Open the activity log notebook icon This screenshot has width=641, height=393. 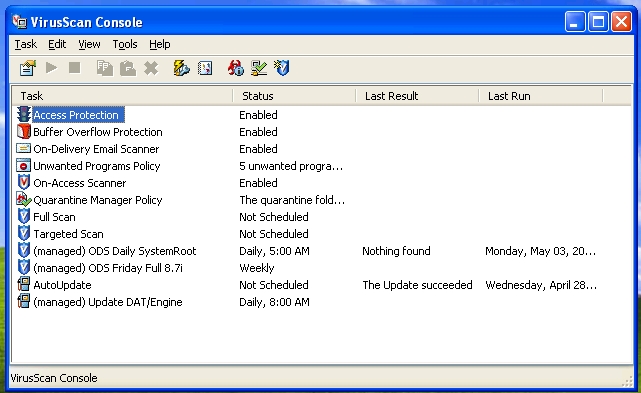point(205,68)
